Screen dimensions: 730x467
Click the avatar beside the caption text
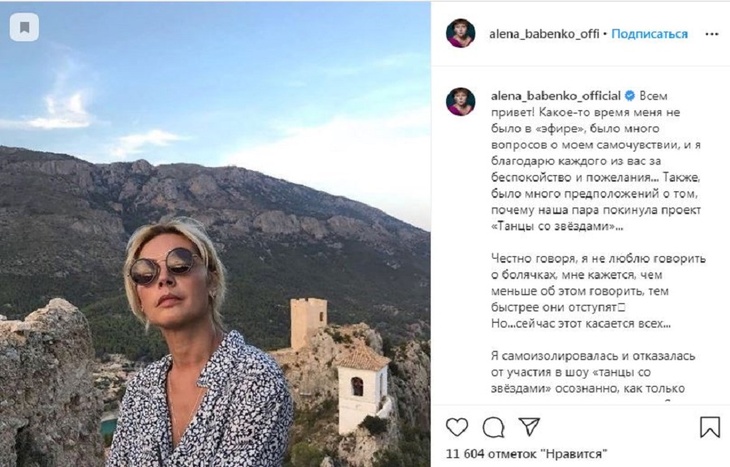pos(460,102)
